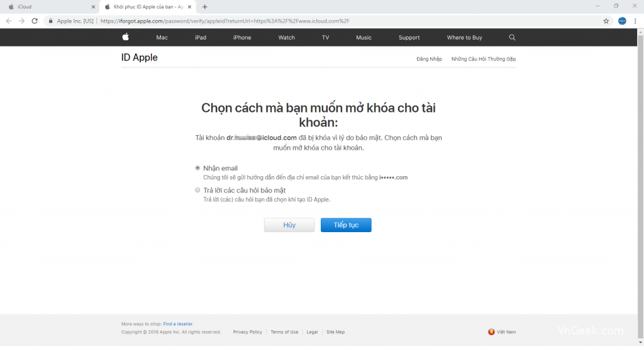The image size is (644, 346).
Task: Select Trả lời các câu hỏi bảo mật radio
Action: pyautogui.click(x=197, y=190)
